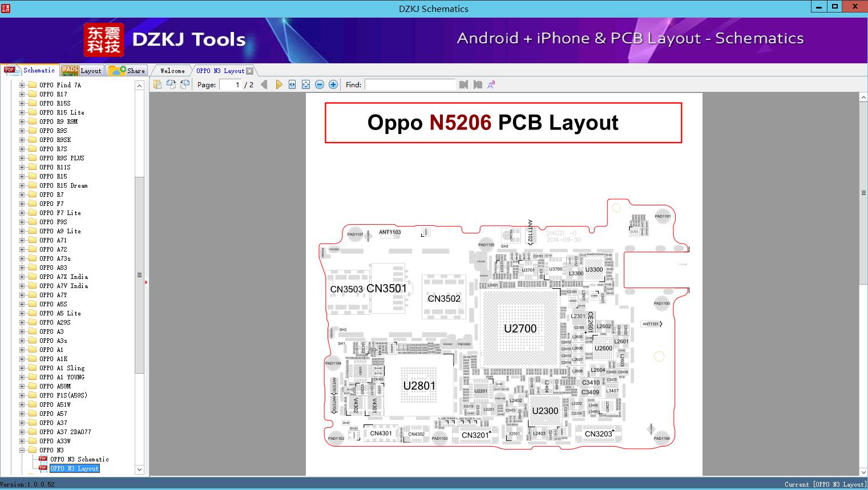The height and width of the screenshot is (490, 868).
Task: Close the OPPO N3 Layout tab
Action: tap(249, 71)
